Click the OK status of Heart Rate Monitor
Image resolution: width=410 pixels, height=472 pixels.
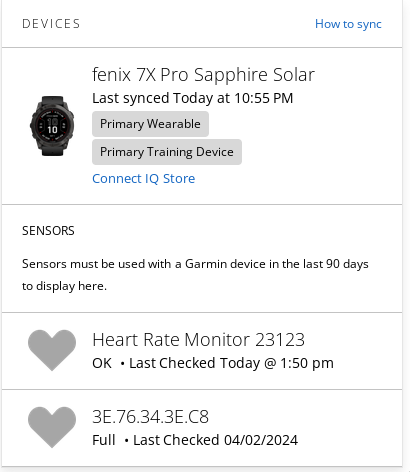(102, 363)
